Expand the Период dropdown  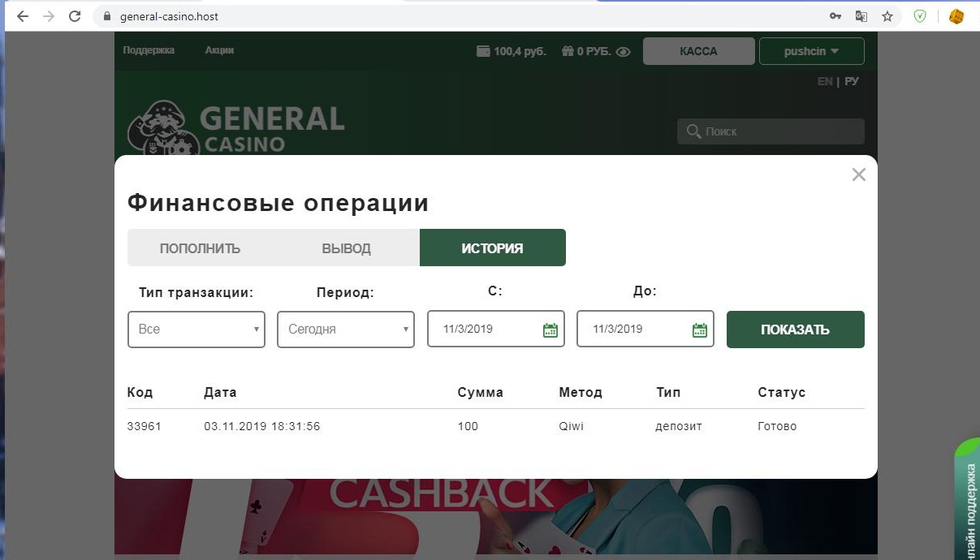(346, 330)
